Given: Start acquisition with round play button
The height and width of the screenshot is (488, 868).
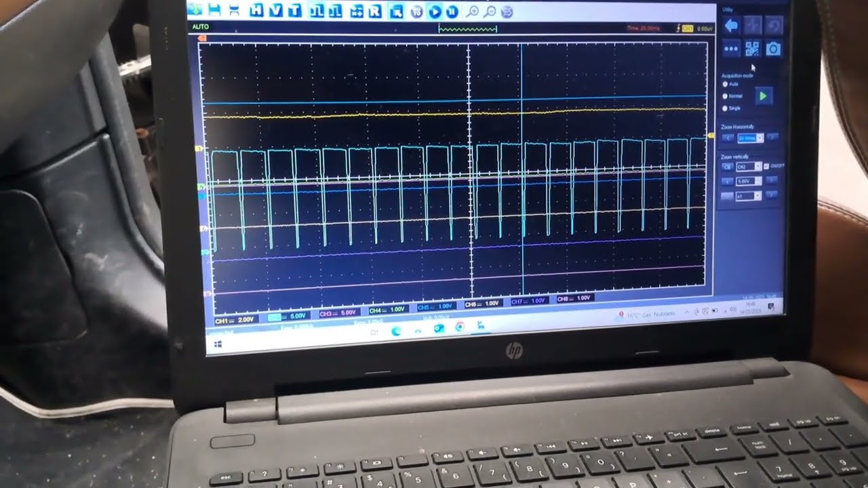Looking at the screenshot, I should click(435, 12).
